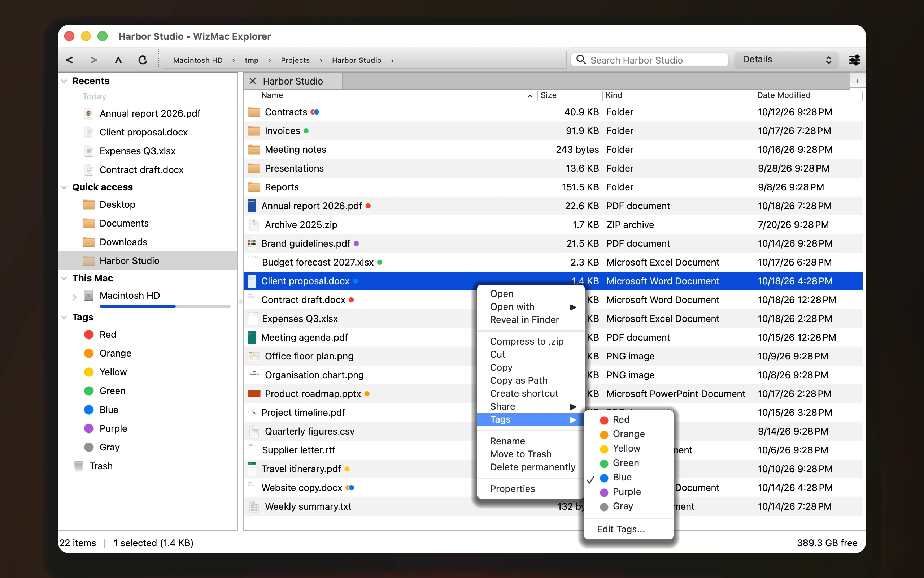Click the Search Harbor Studio field

click(650, 60)
